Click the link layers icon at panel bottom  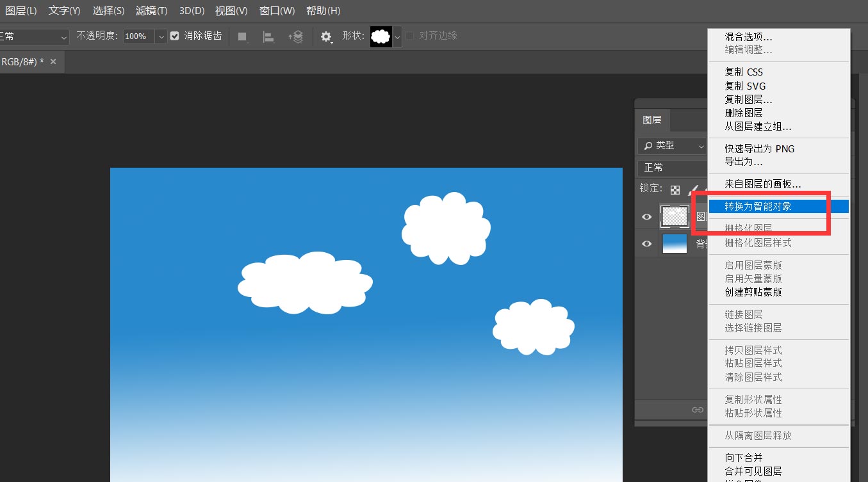[698, 410]
